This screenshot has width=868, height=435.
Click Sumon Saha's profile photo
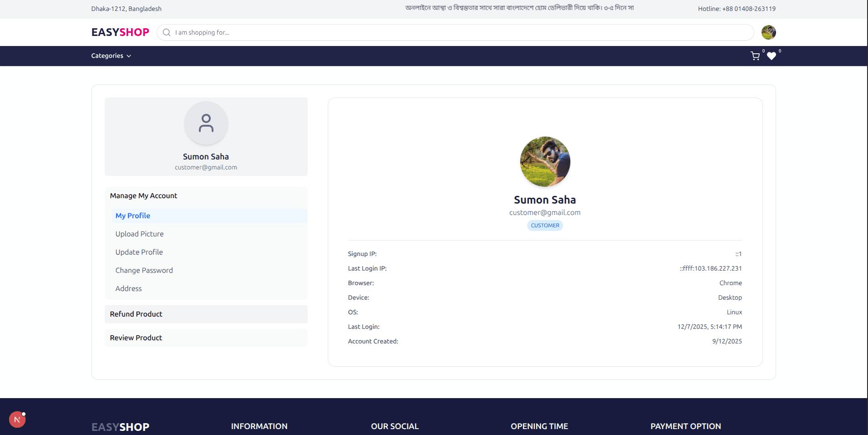545,162
